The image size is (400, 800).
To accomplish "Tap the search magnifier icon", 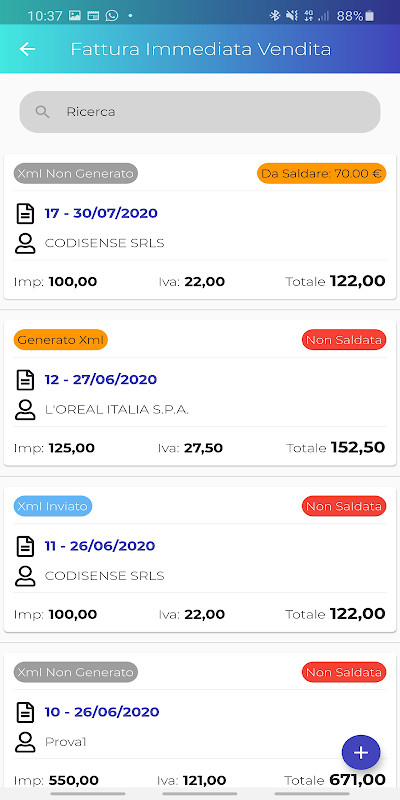I will coord(42,112).
